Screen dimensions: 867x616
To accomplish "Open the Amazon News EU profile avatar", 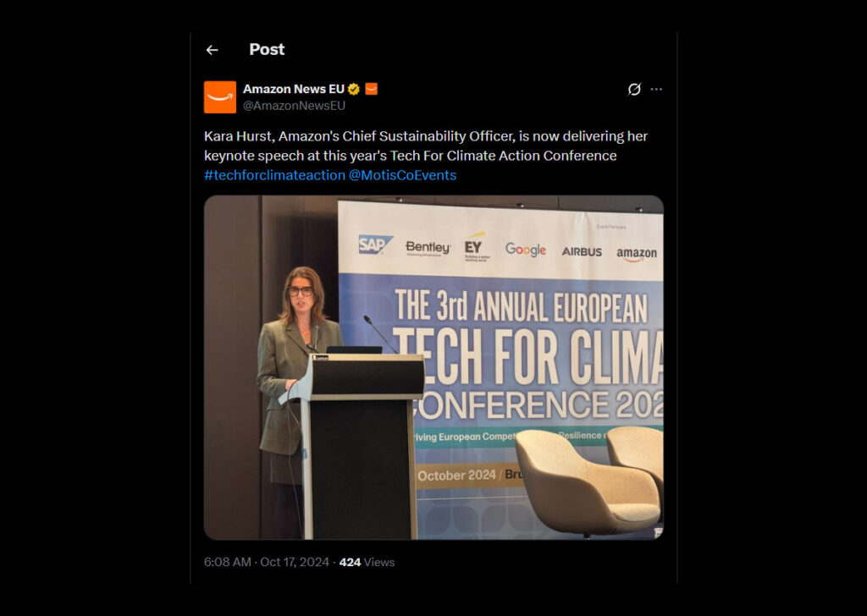I will tap(220, 97).
